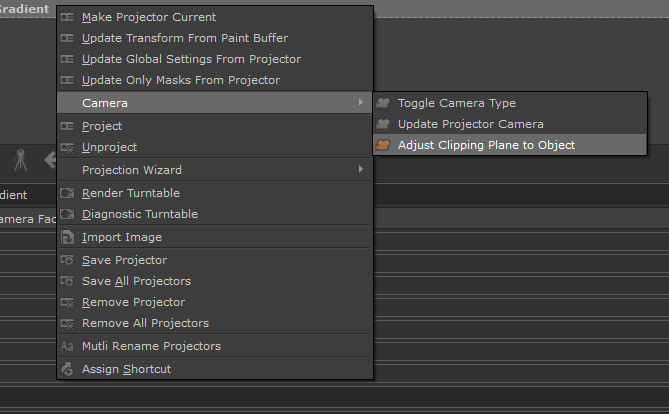The image size is (669, 414).
Task: Select Update Projector Camera in submenu
Action: (x=470, y=124)
